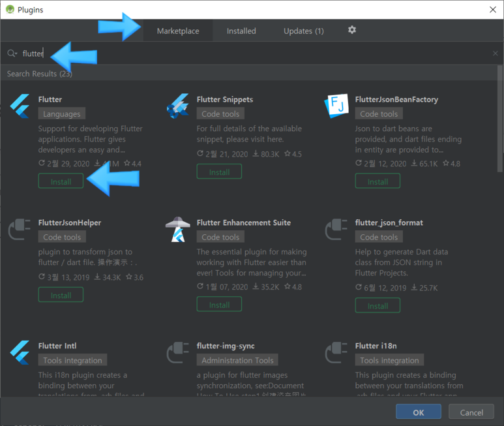Click FlutterJsonHelper rating star 3.6
The height and width of the screenshot is (426, 504).
129,277
